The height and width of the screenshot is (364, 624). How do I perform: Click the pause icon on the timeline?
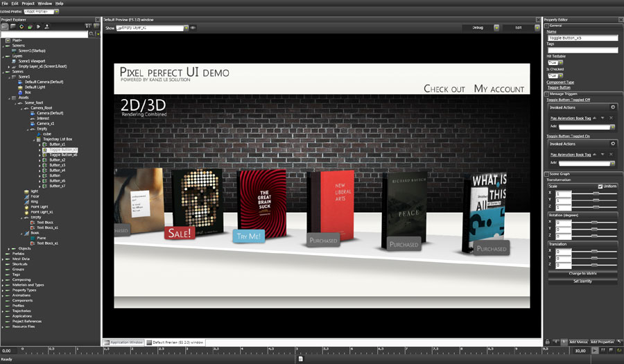coord(603,350)
